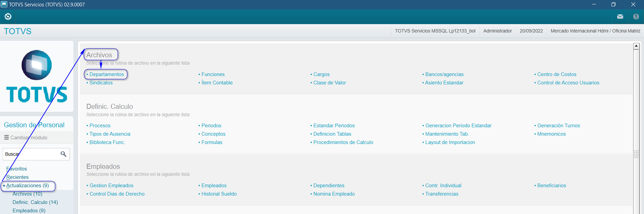
Task: Open the Departamentos routine
Action: 107,74
